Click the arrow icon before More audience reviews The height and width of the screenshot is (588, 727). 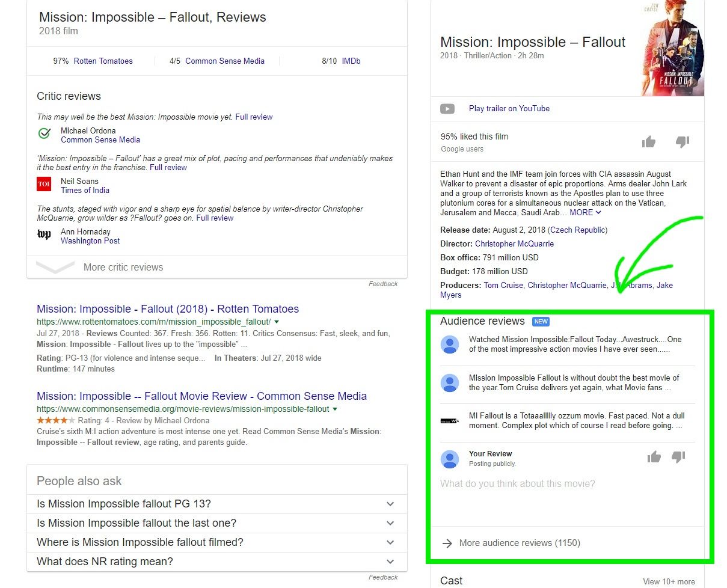point(447,544)
